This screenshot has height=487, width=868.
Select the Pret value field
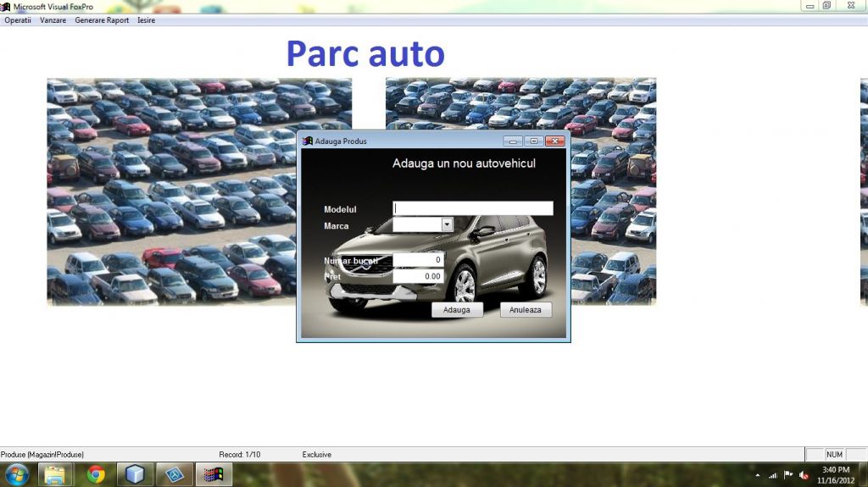[418, 276]
